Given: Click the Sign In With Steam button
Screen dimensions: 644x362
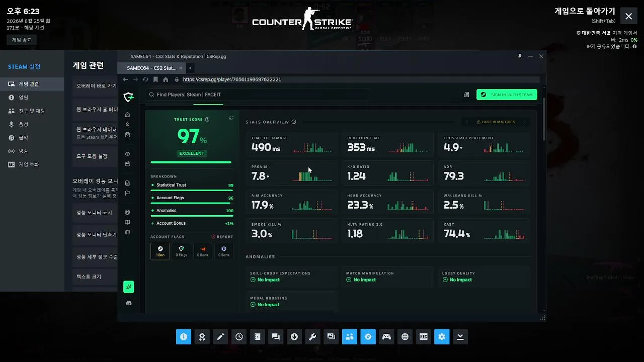Looking at the screenshot, I should [507, 95].
